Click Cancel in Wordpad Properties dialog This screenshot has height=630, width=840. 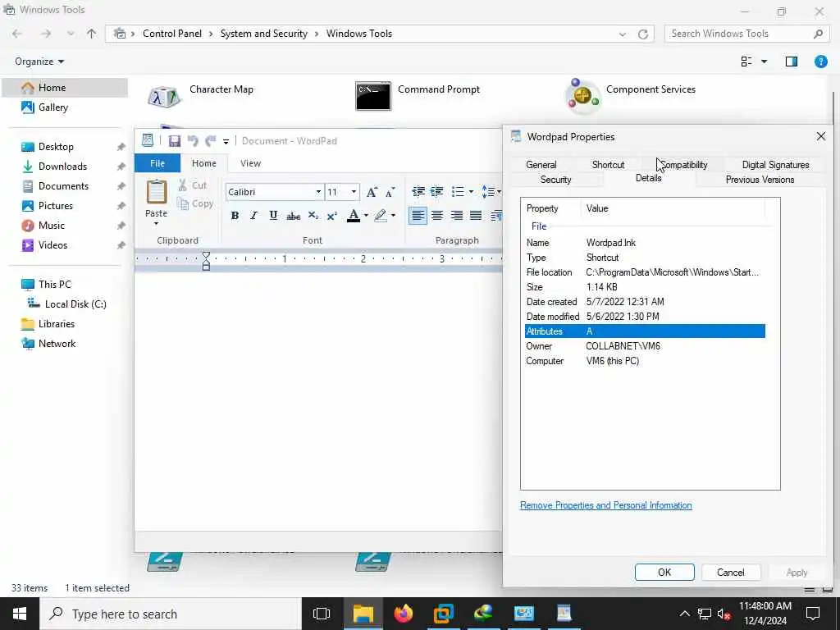click(x=731, y=572)
